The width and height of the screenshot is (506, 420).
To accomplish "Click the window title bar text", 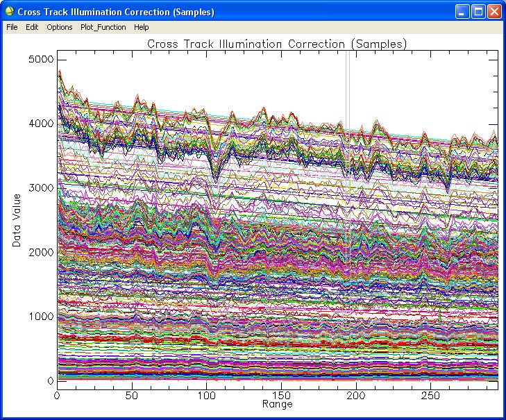I will [x=116, y=12].
